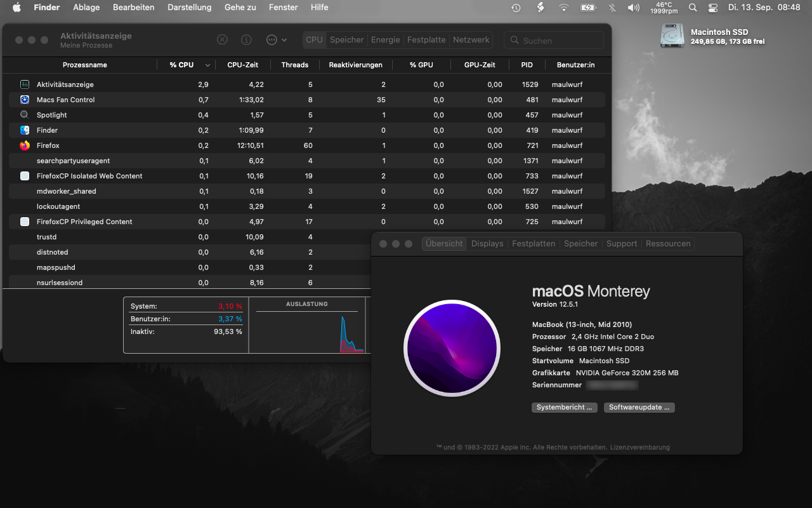Select the searchpartyuseragent process row
This screenshot has width=812, height=508.
[x=307, y=161]
